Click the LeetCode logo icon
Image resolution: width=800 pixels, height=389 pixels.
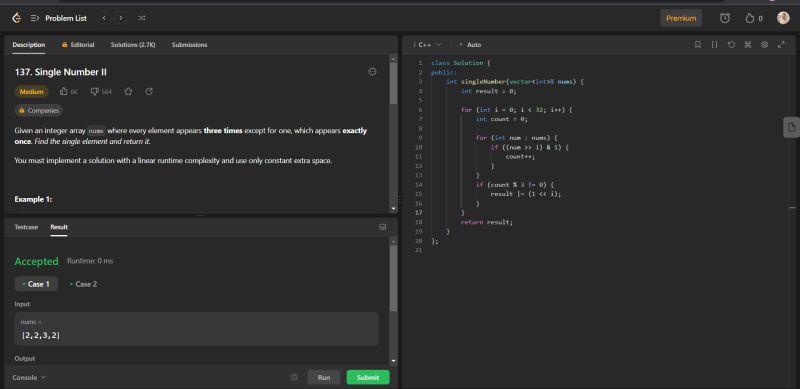point(16,18)
